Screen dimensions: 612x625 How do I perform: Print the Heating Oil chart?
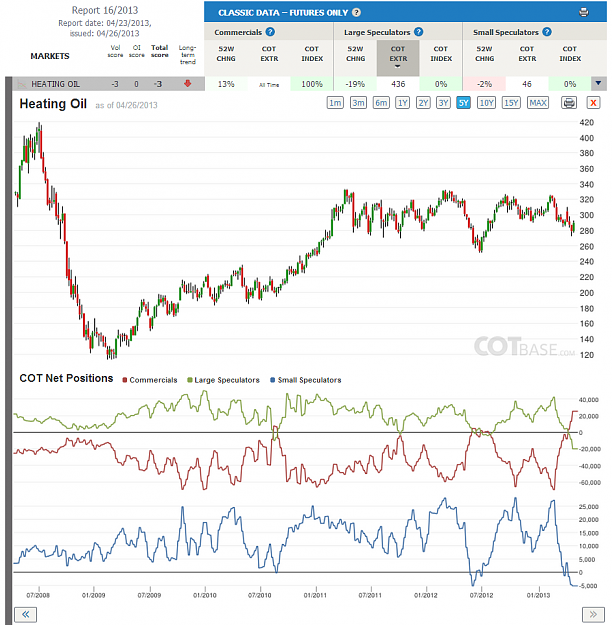click(569, 103)
